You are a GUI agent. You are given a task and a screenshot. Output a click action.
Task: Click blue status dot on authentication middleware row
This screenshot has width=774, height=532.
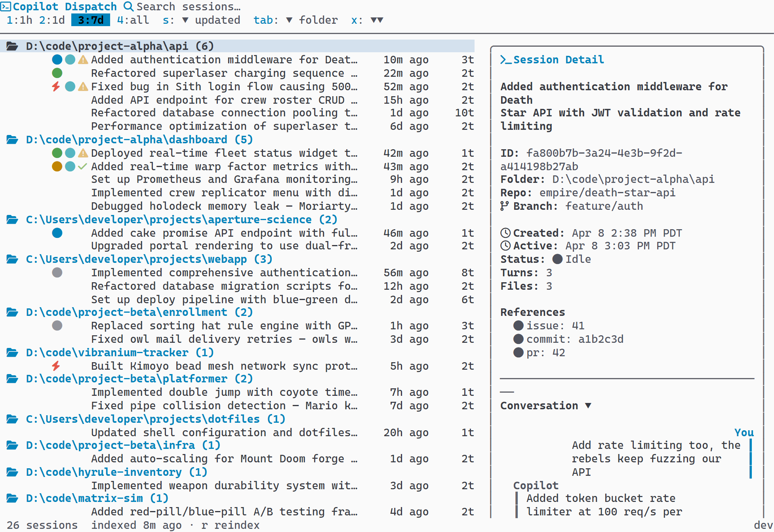pyautogui.click(x=57, y=60)
